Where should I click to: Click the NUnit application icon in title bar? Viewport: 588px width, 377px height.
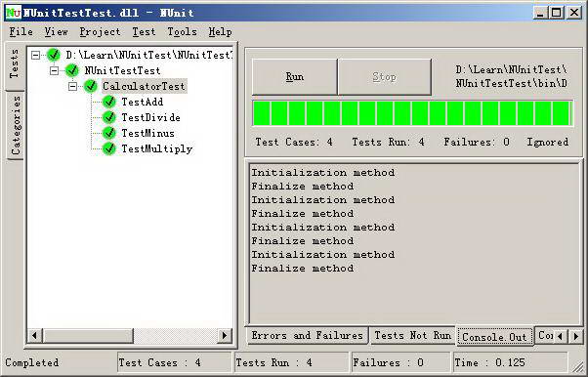pyautogui.click(x=14, y=13)
